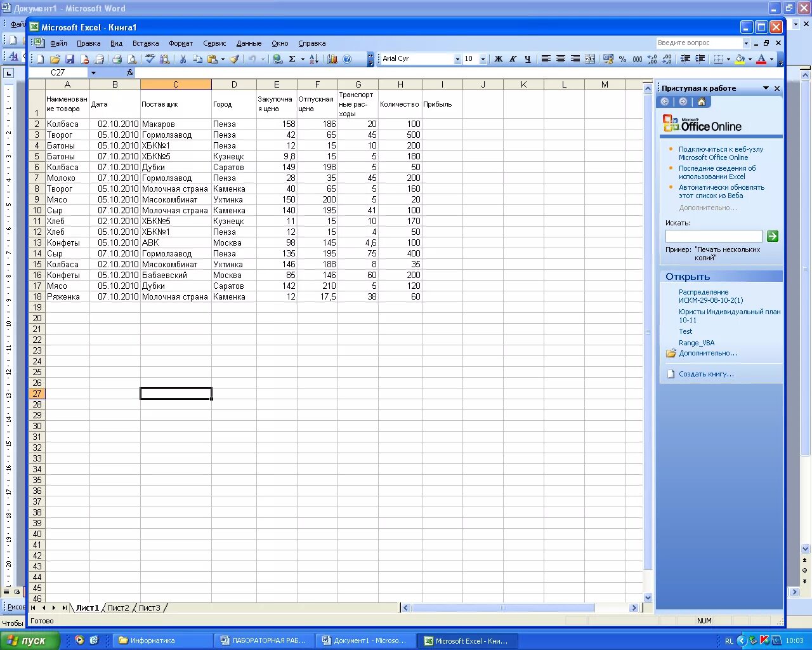Screen dimensions: 812x650
Task: Click the AutoSum sigma icon
Action: 292,59
